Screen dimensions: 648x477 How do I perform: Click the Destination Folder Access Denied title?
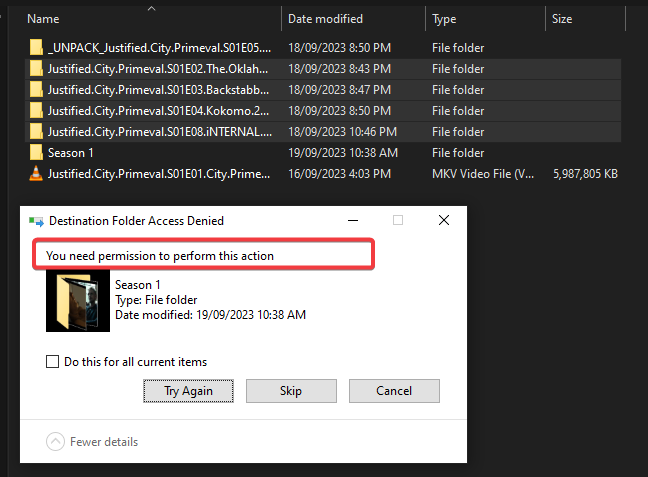coord(136,221)
